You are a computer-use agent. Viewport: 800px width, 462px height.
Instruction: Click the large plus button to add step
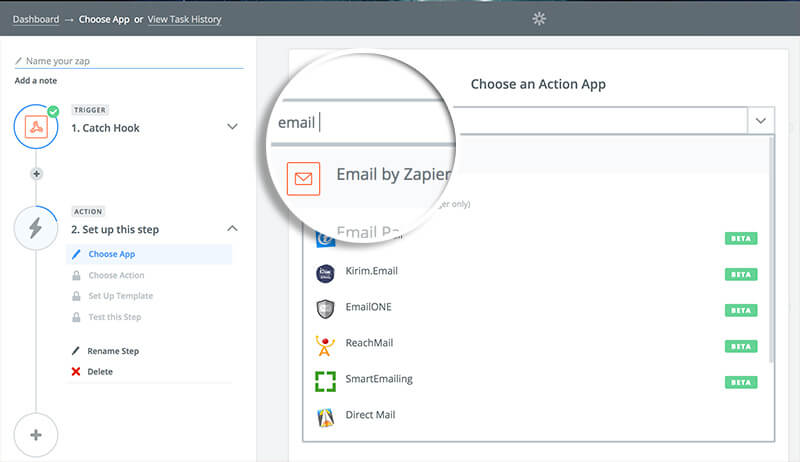(x=36, y=435)
